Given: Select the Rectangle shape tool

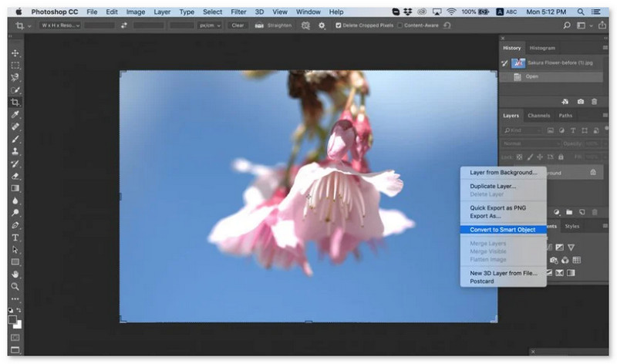Looking at the screenshot, I should click(15, 262).
